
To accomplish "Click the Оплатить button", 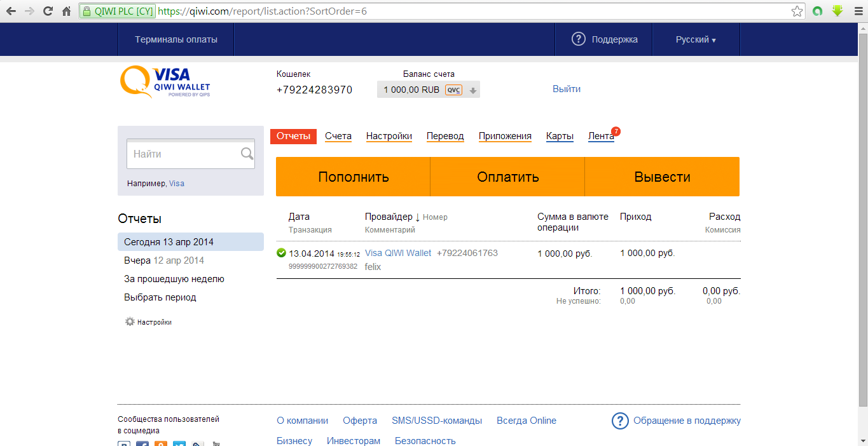I will pyautogui.click(x=507, y=177).
